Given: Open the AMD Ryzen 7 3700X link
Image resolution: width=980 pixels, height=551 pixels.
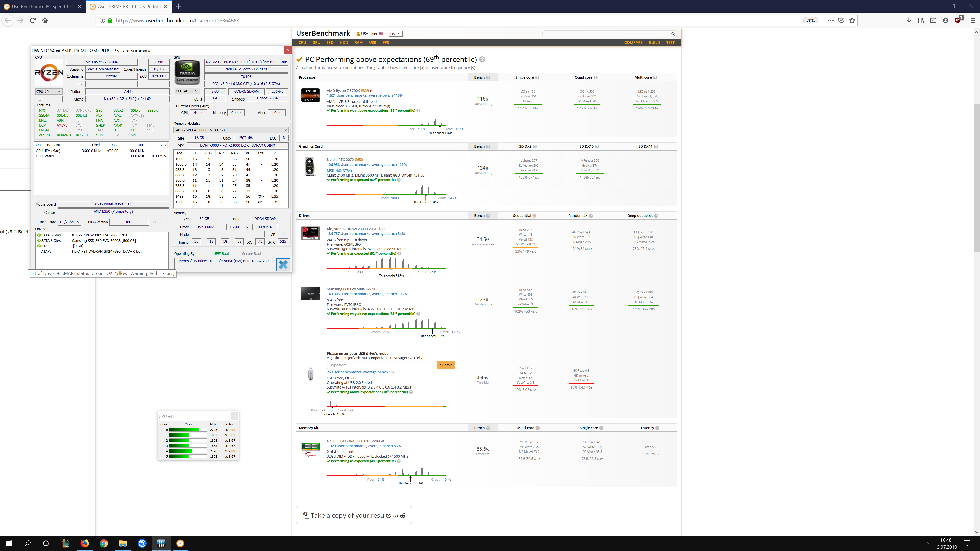Looking at the screenshot, I should click(x=343, y=91).
